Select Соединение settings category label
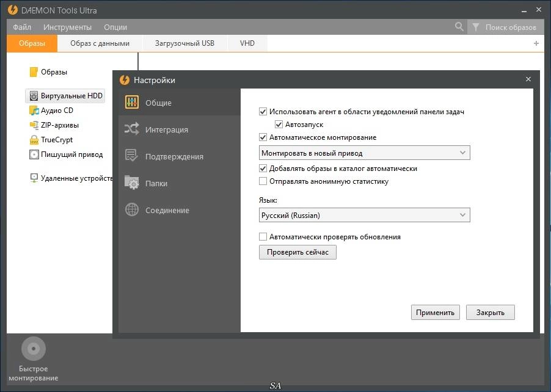551x392 pixels. coord(167,211)
